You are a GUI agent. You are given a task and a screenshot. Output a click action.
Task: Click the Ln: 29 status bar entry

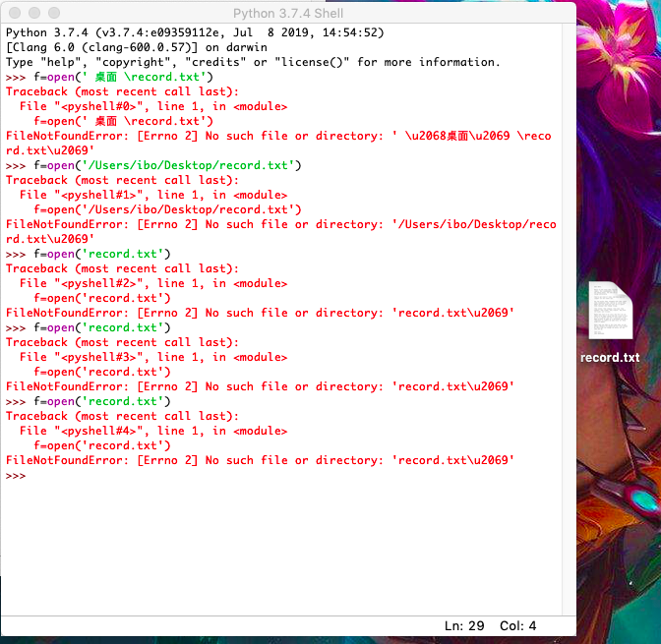464,626
